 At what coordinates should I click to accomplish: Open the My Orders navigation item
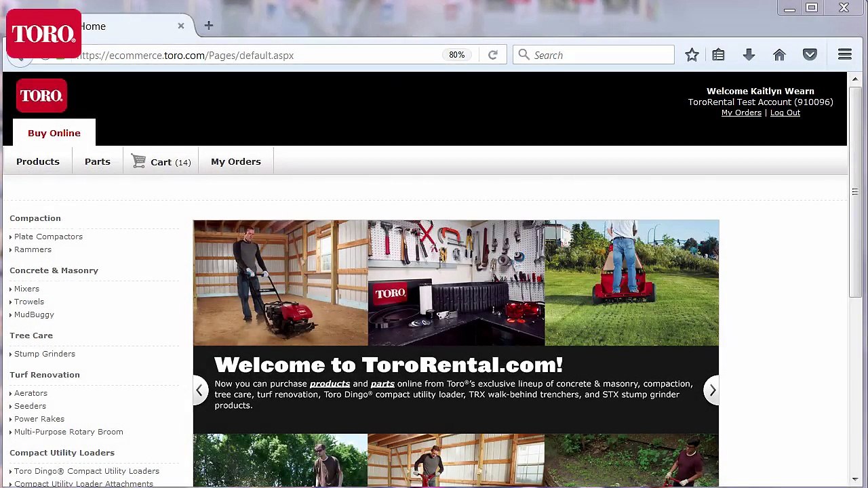pos(236,161)
